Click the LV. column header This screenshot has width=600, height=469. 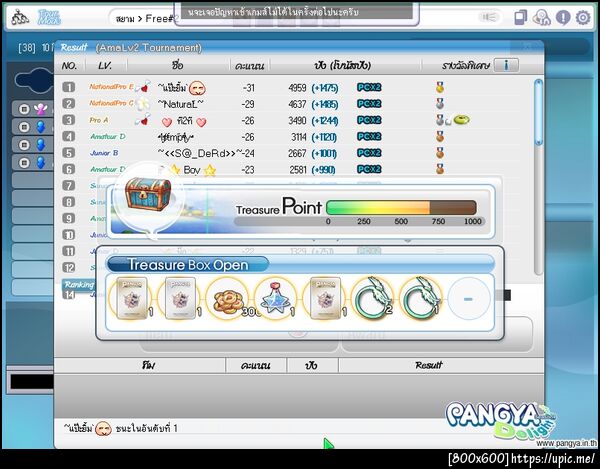[x=105, y=66]
